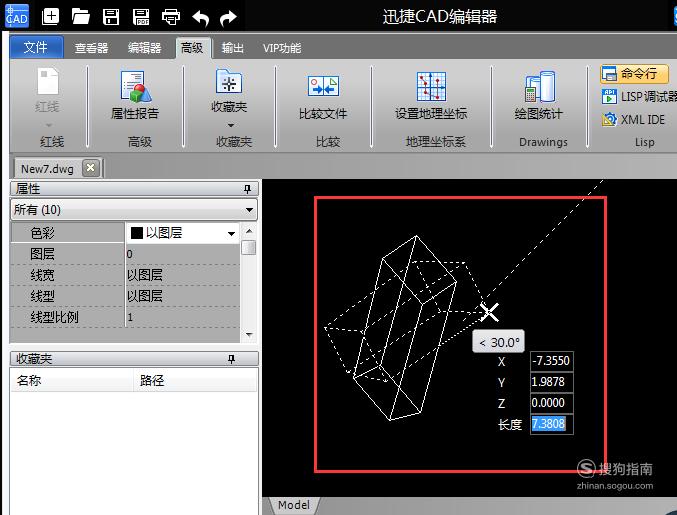Click the 图层 layer value 0
Image resolution: width=677 pixels, height=515 pixels.
[182, 254]
